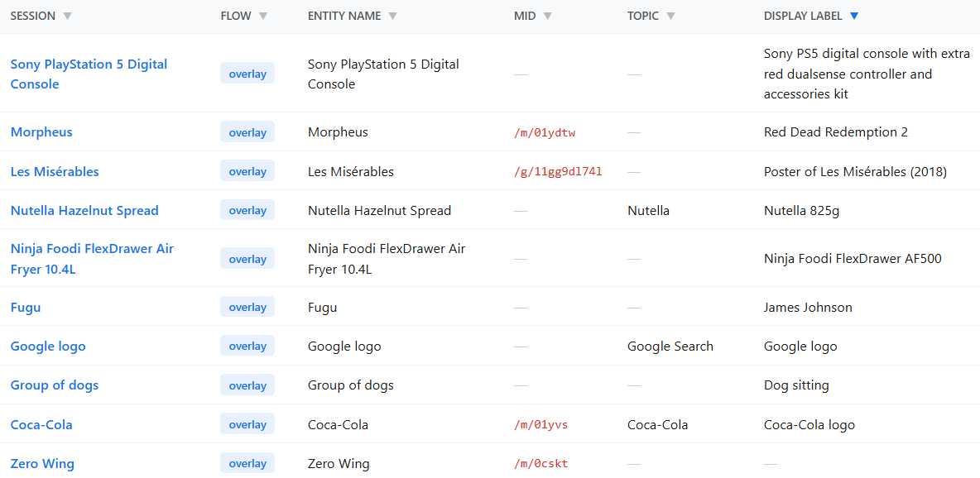The width and height of the screenshot is (980, 478).
Task: Click the overlay badge on the Fugu row
Action: pyautogui.click(x=247, y=307)
